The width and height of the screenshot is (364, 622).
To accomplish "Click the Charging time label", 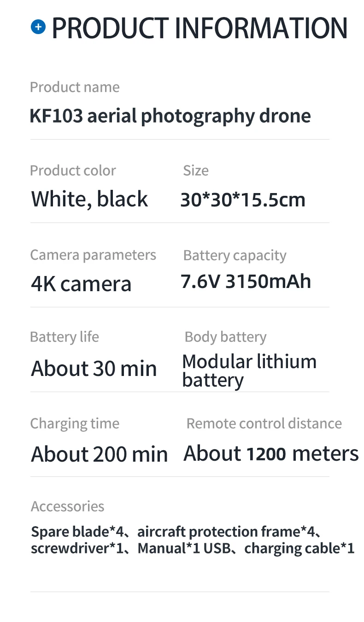I will 75,424.
